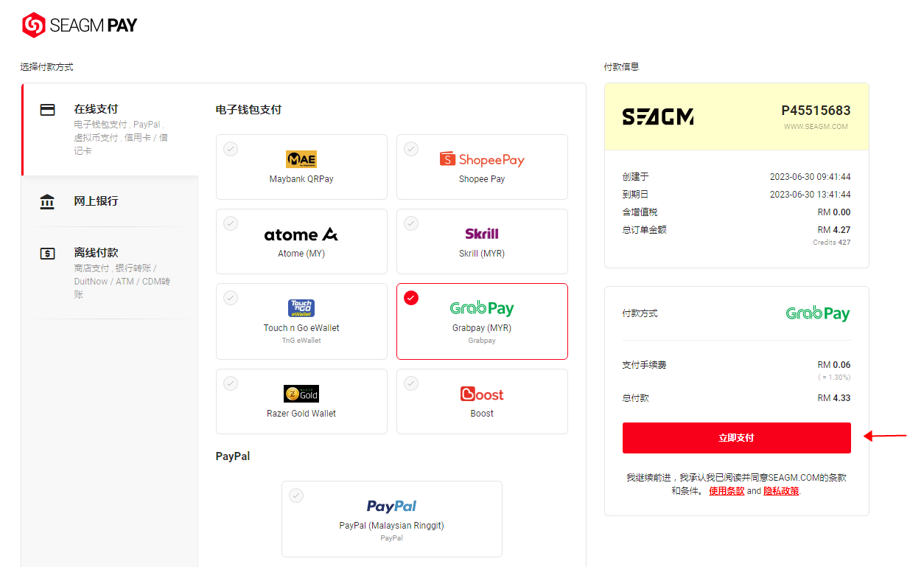Open the 使用条款 terms link

point(727,491)
